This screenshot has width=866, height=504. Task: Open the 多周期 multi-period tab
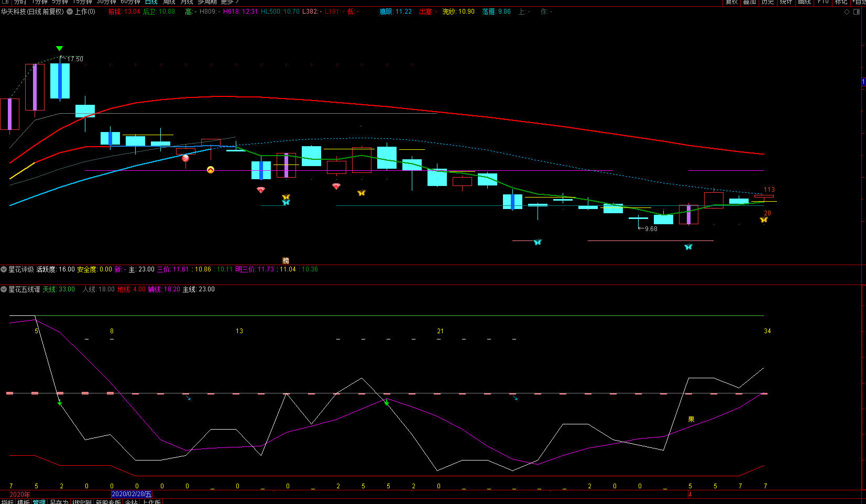[207, 2]
